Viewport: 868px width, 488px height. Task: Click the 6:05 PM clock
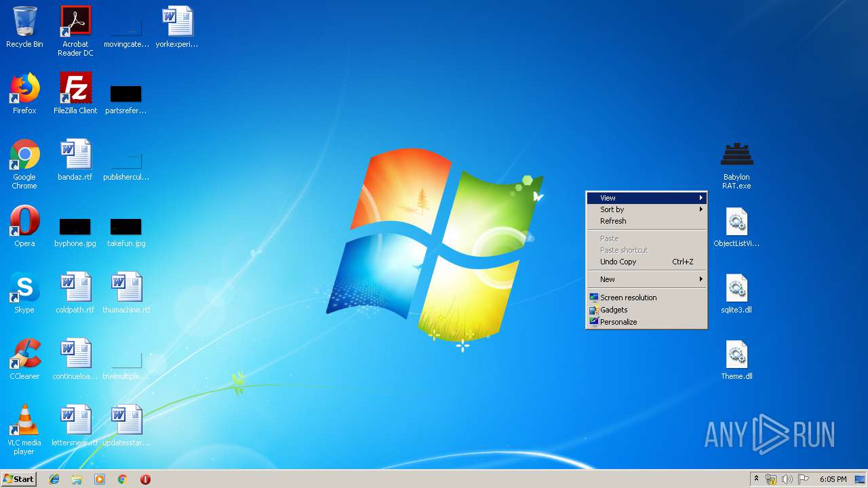(833, 479)
